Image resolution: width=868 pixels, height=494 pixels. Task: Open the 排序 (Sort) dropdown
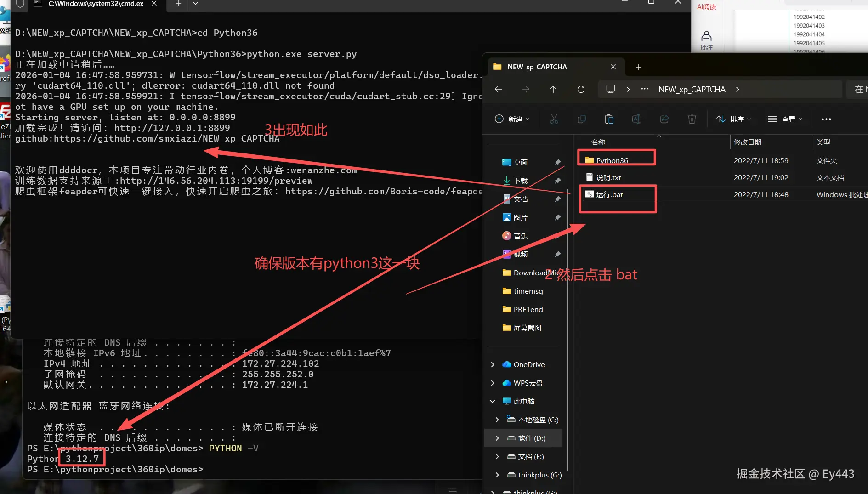(x=734, y=119)
